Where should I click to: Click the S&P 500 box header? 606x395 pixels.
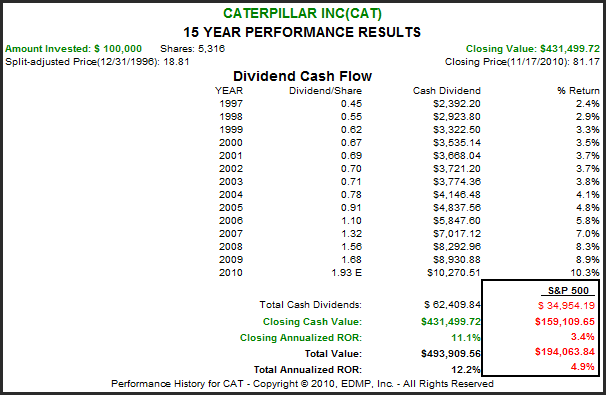568,291
